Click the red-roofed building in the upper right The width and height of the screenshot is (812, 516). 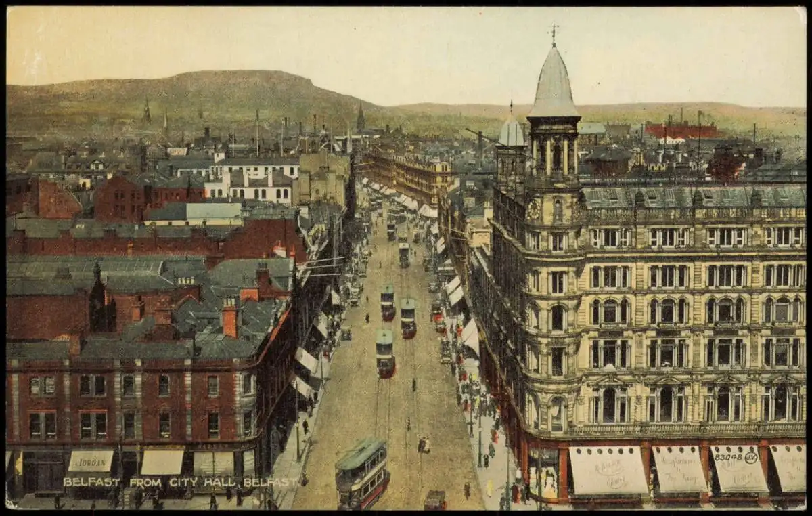[680, 131]
